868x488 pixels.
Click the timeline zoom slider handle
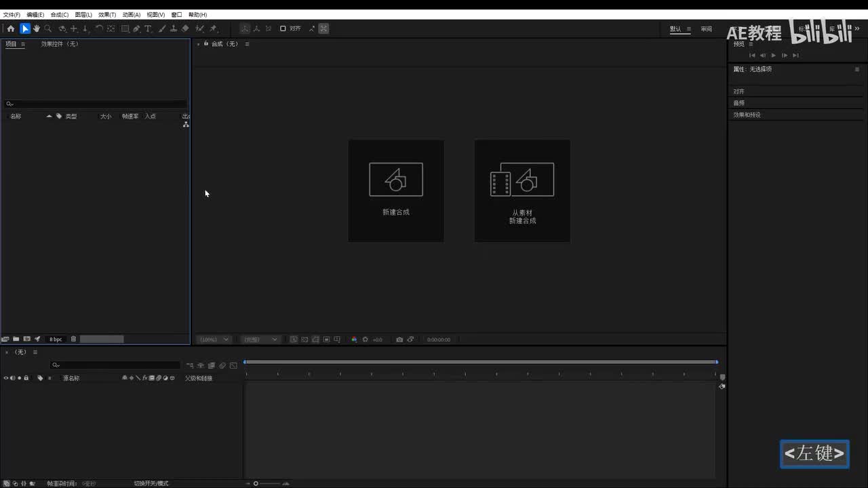point(256,483)
